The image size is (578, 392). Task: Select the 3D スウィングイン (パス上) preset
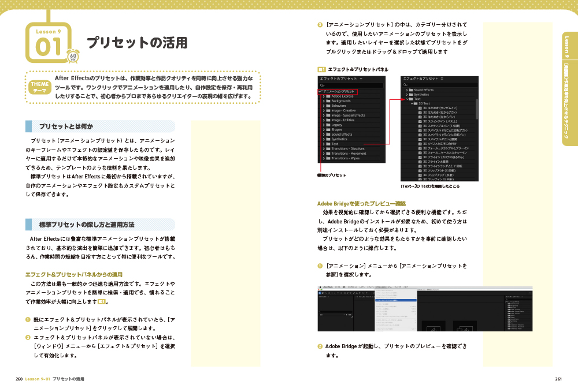pyautogui.click(x=440, y=121)
